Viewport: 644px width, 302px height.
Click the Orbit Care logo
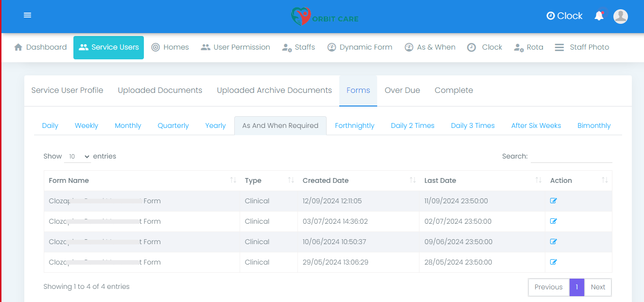(x=325, y=17)
